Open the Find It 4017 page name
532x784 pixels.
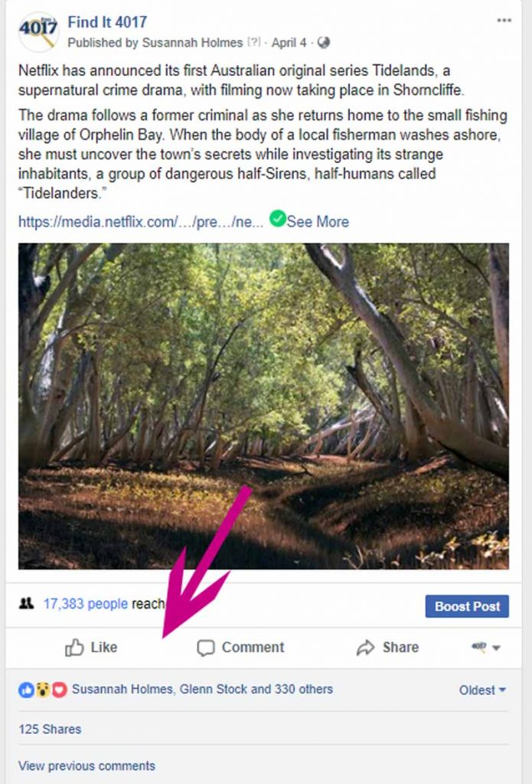(x=107, y=22)
